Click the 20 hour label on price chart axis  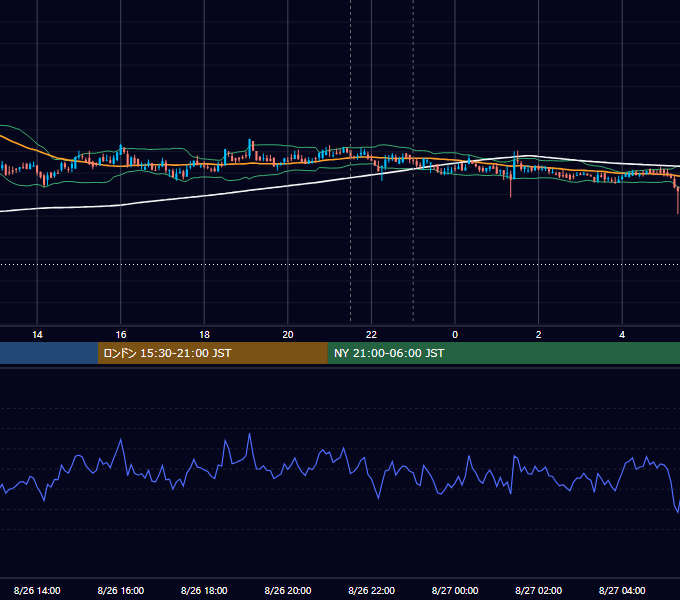[x=288, y=335]
